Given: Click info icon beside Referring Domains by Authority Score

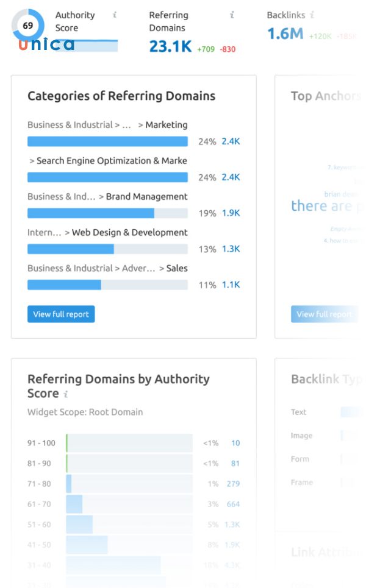Looking at the screenshot, I should click(66, 394).
